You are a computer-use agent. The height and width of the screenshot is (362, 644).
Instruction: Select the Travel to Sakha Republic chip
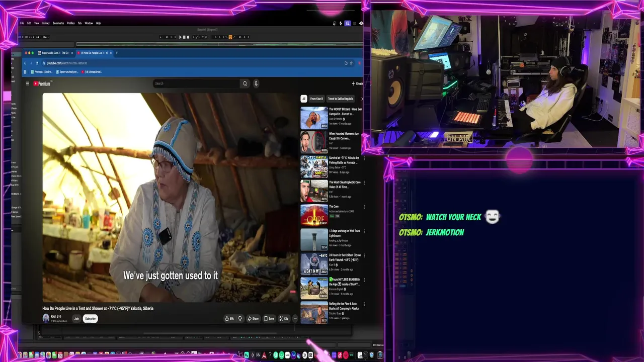[341, 99]
